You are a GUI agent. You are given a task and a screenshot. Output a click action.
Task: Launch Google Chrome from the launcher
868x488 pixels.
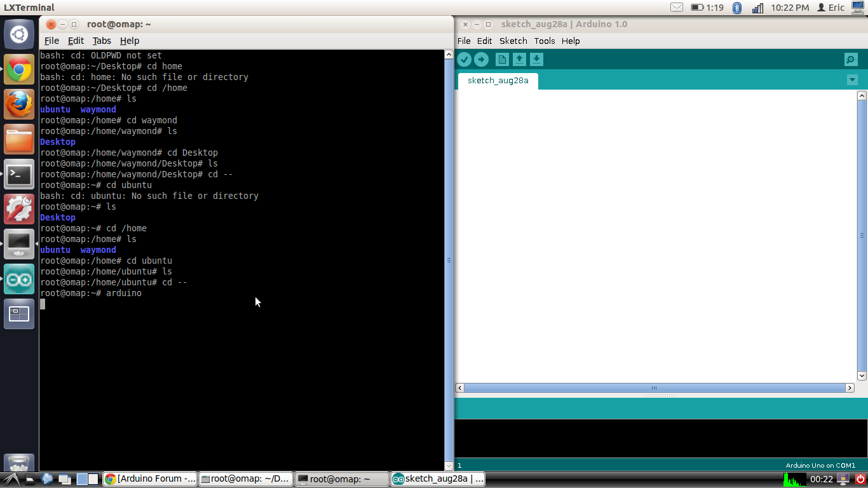click(x=19, y=69)
